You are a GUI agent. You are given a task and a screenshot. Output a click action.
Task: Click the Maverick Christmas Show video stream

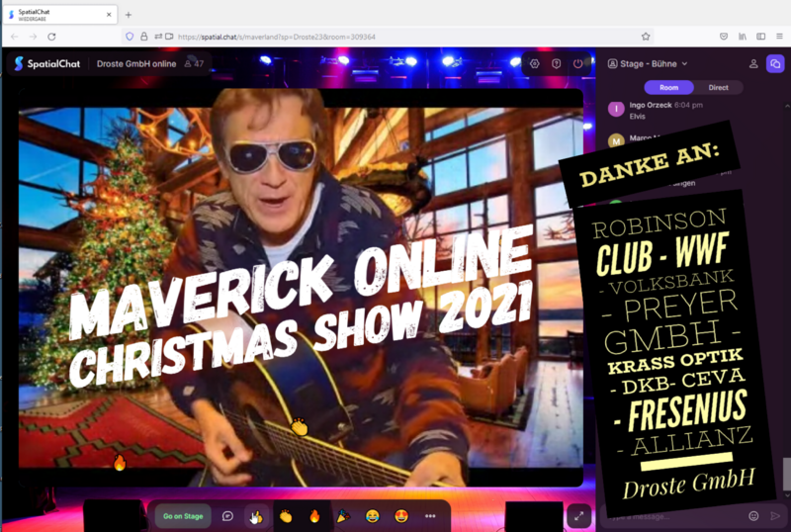tap(301, 288)
